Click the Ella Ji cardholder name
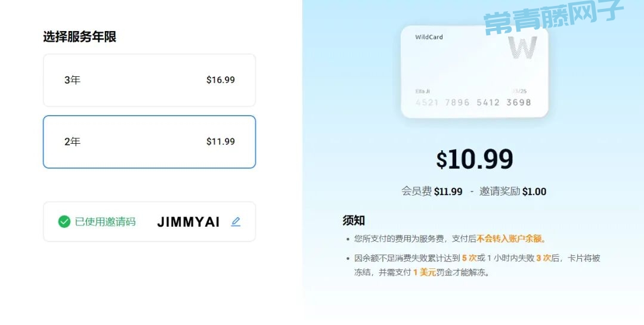This screenshot has width=644, height=325. (422, 91)
